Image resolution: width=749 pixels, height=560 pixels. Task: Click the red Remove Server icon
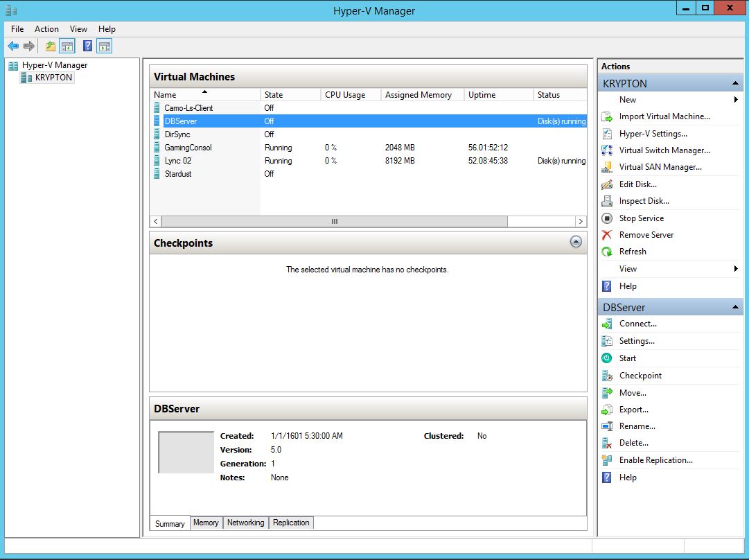click(x=607, y=235)
